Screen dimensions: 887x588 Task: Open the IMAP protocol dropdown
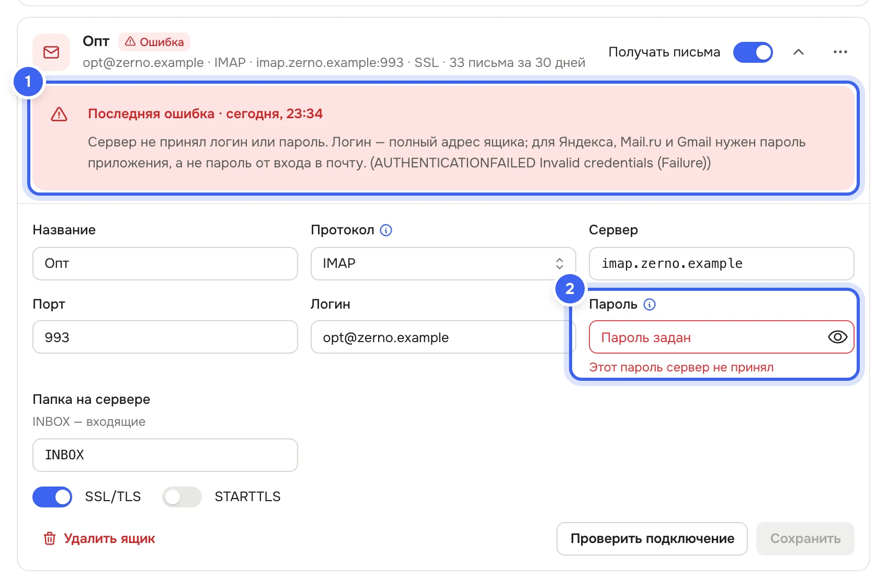[443, 263]
